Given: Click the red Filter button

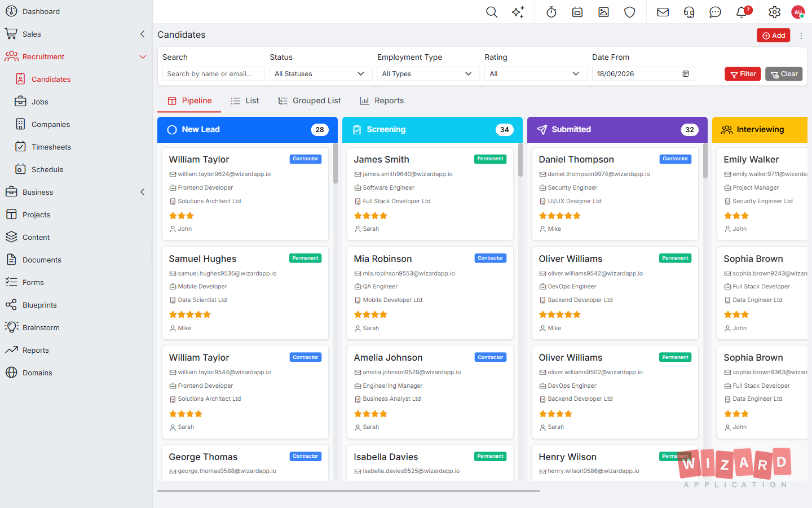Looking at the screenshot, I should (x=743, y=74).
